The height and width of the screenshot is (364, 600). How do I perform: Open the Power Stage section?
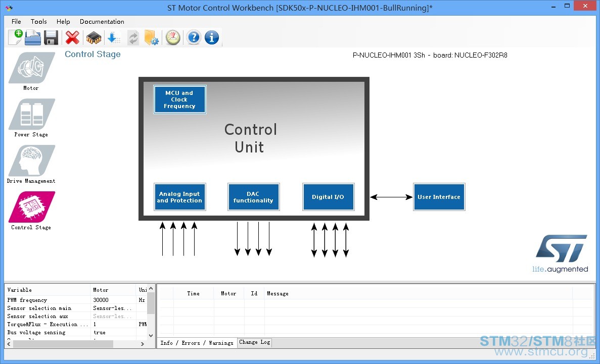pos(31,118)
